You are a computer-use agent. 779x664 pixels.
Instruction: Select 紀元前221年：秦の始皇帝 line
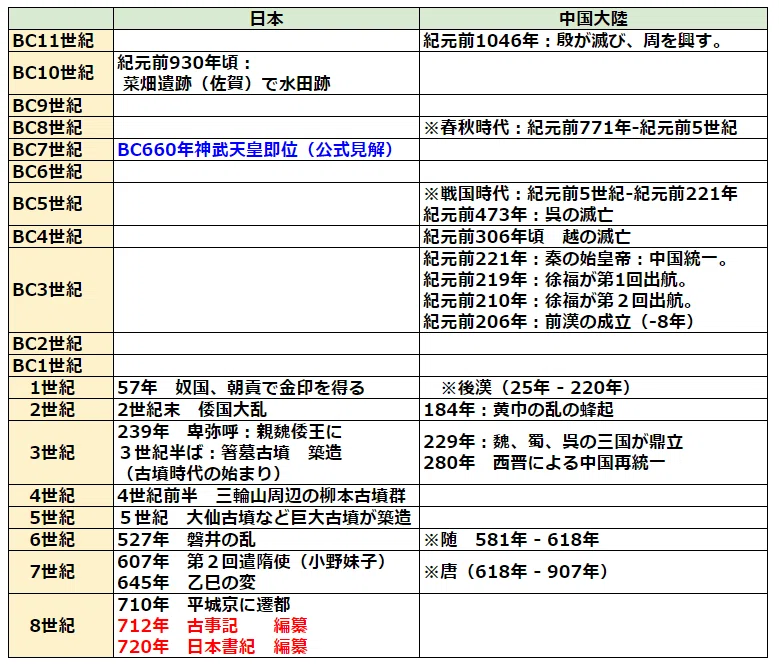(575, 258)
